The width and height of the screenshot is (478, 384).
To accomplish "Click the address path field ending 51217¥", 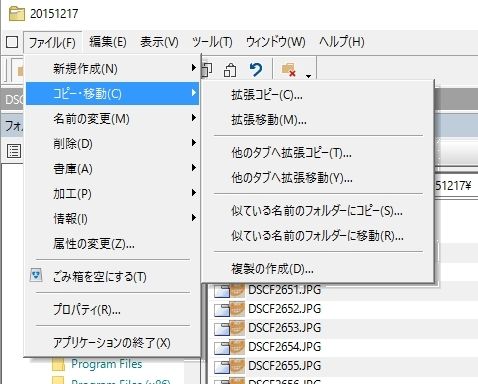I will click(x=457, y=186).
